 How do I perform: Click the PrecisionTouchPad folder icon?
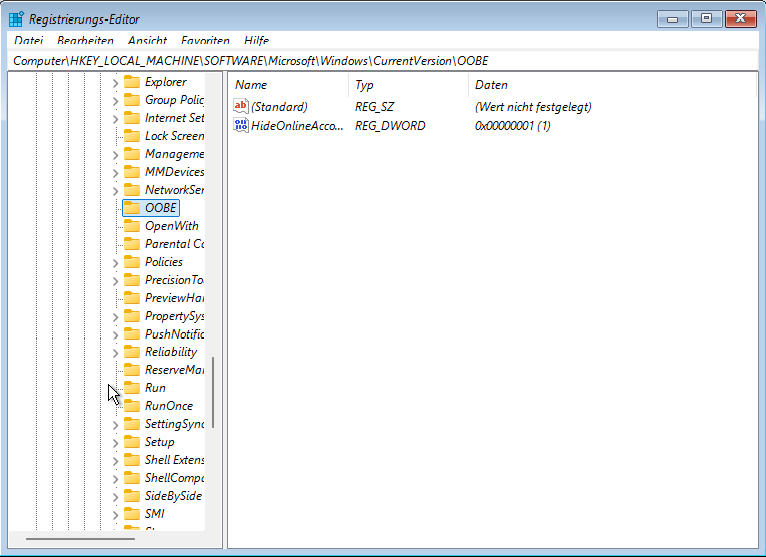point(132,280)
